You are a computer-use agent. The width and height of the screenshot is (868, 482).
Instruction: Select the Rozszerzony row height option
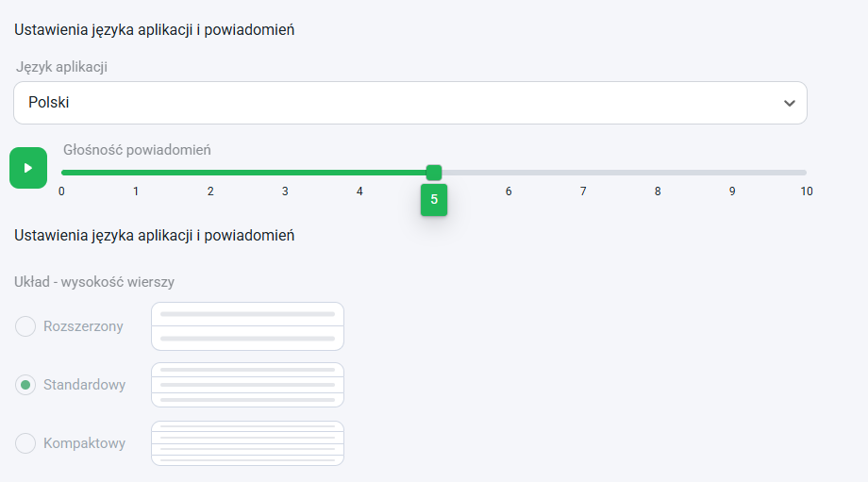tap(25, 326)
